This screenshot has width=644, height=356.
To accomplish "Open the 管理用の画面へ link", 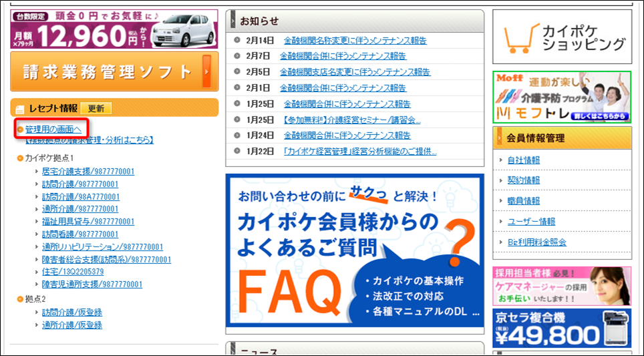I will 53,130.
